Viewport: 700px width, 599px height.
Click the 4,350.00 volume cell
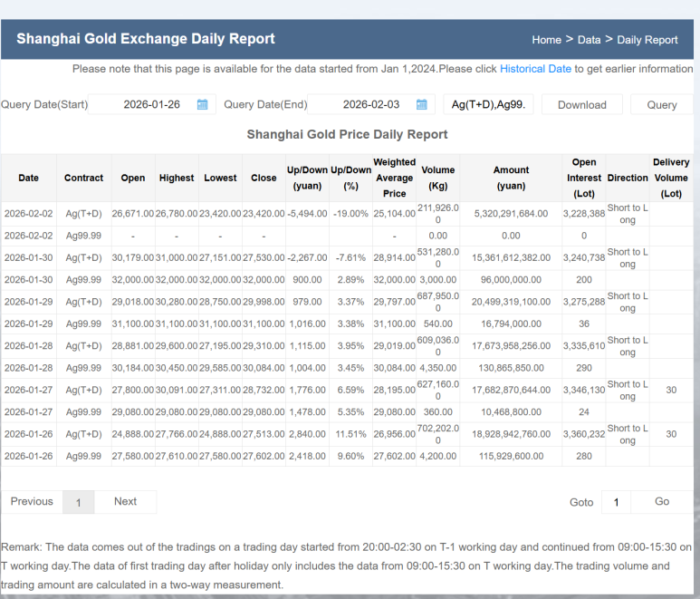[438, 368]
